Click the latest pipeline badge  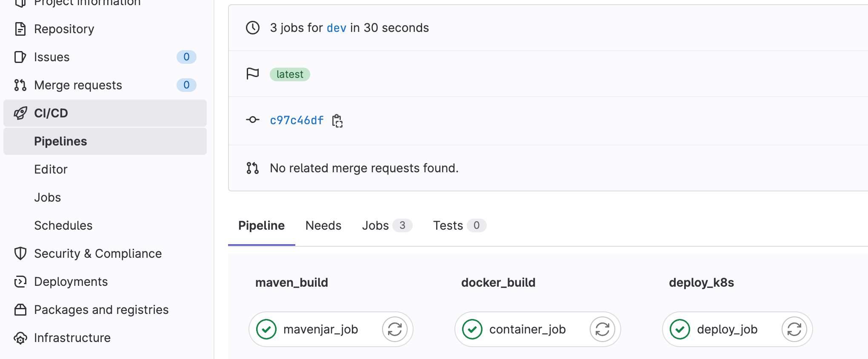[x=290, y=74]
